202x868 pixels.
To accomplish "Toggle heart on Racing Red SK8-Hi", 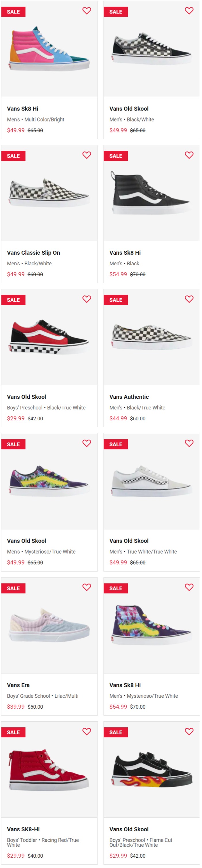I will point(87,732).
